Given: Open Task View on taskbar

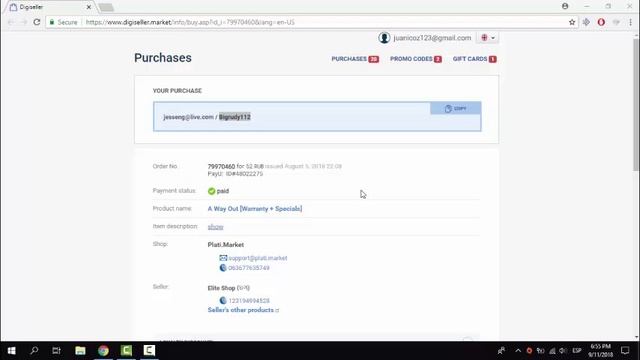Looking at the screenshot, I should (56, 351).
